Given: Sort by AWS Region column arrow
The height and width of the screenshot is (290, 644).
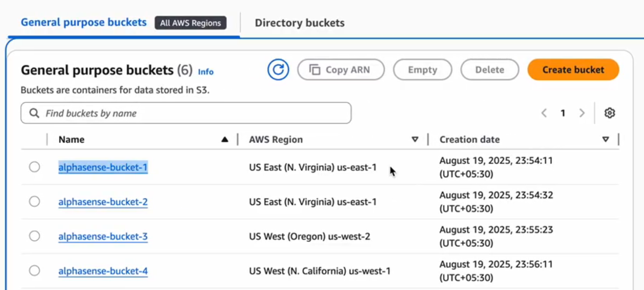Looking at the screenshot, I should click(415, 140).
